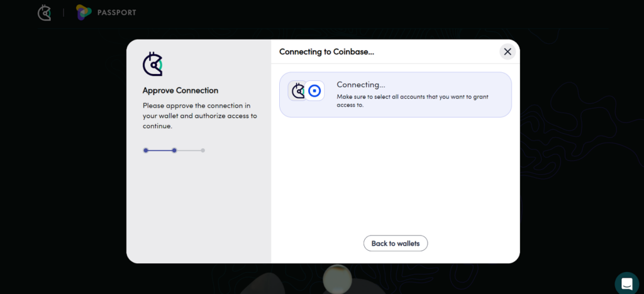Click the 'Approve Connection' heading
Screen dimensions: 644x294
(180, 90)
